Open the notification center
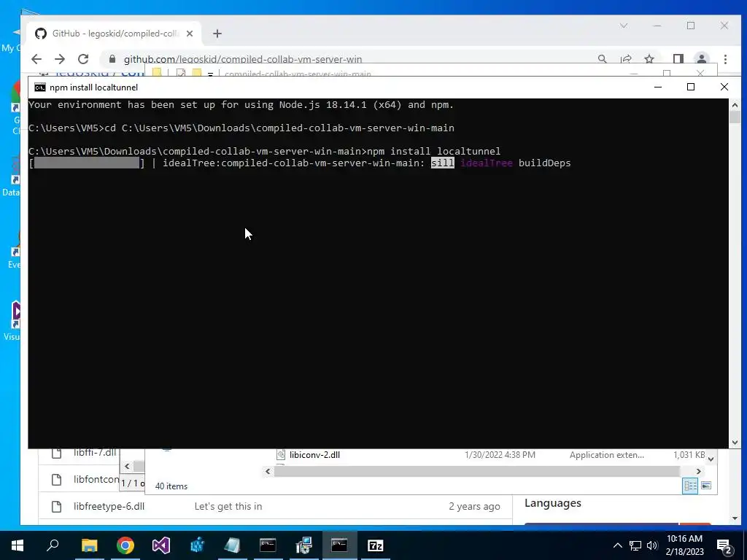Image resolution: width=747 pixels, height=560 pixels. [x=724, y=546]
